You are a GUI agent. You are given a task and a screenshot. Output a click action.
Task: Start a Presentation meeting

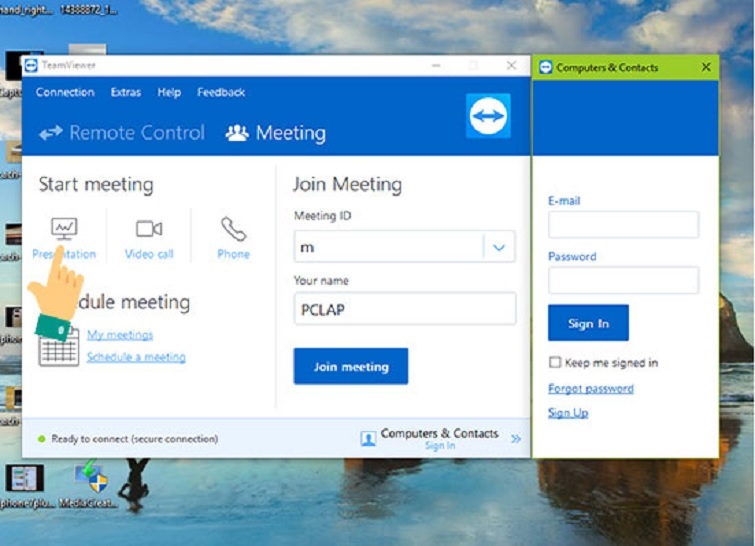click(x=64, y=239)
